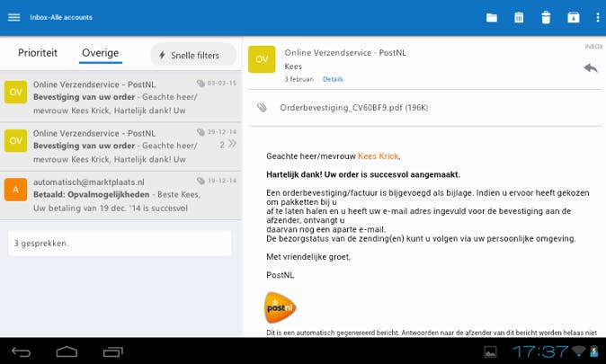The image size is (606, 364).
Task: Click recipient name Kees in header
Action: tap(293, 67)
